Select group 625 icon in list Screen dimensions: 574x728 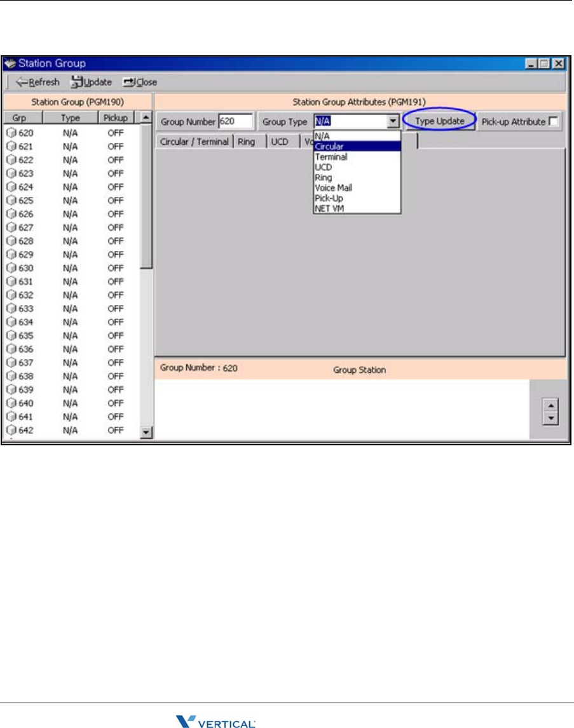(11, 200)
